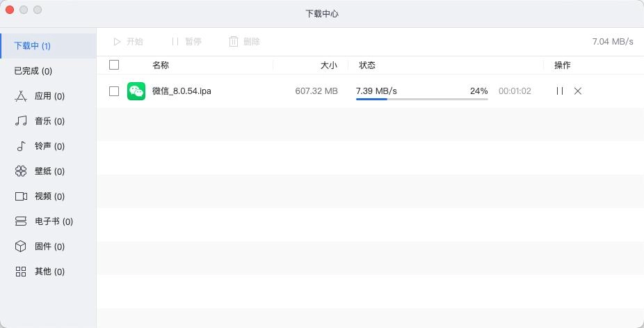
Task: Open the 铃声 (0) category
Action: 48,146
